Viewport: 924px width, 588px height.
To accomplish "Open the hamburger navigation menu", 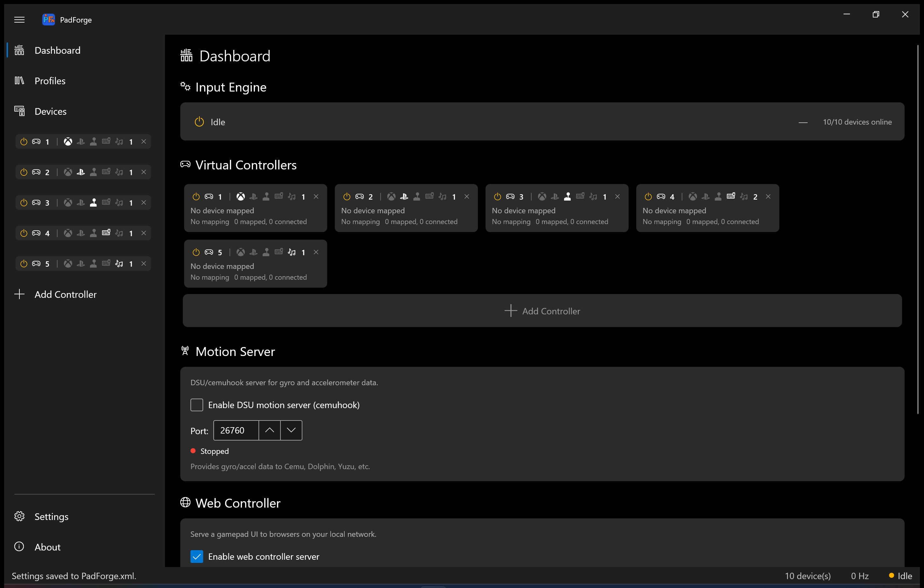I will tap(19, 20).
